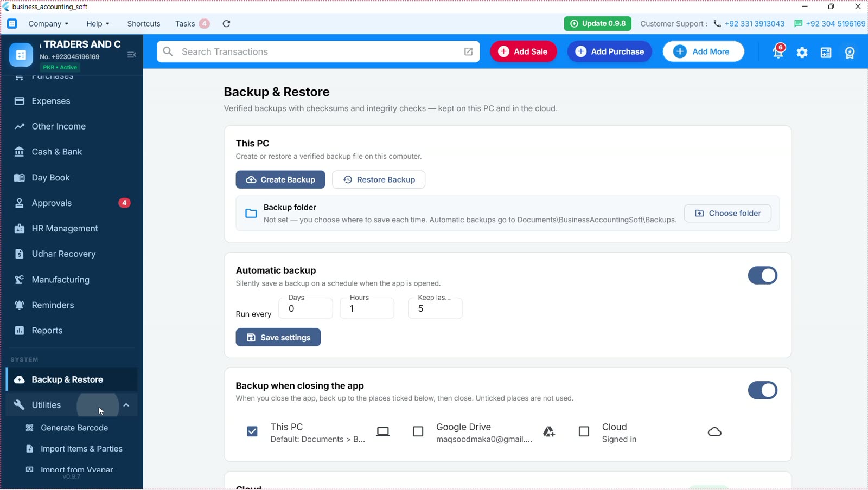Click Save settings button
The width and height of the screenshot is (868, 490).
(278, 337)
